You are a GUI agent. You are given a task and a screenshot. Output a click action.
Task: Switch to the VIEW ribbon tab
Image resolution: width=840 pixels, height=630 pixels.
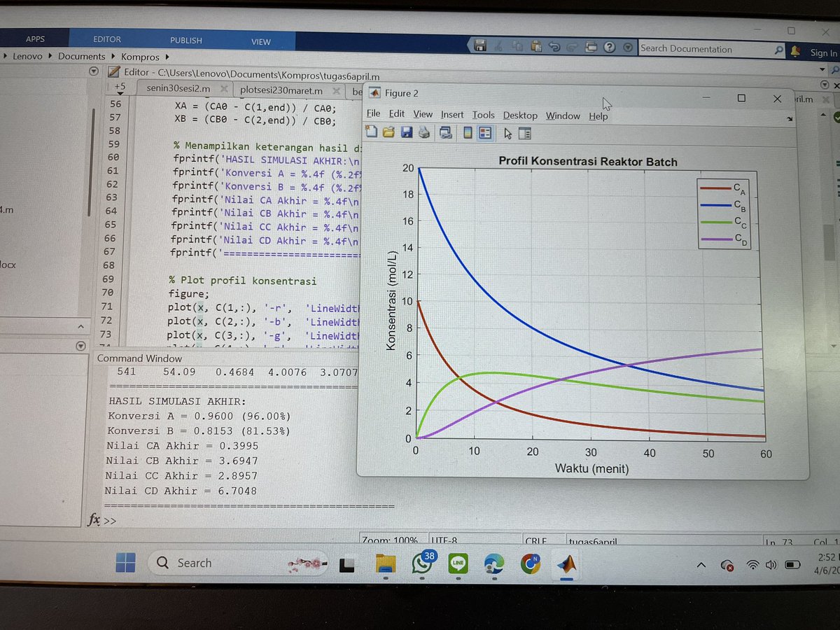point(261,42)
